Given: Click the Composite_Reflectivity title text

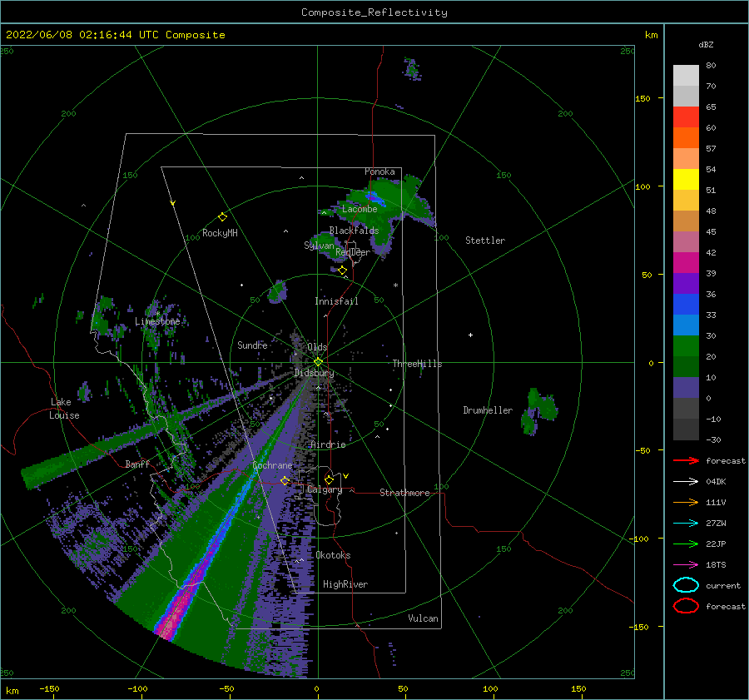Looking at the screenshot, I should pos(374,12).
